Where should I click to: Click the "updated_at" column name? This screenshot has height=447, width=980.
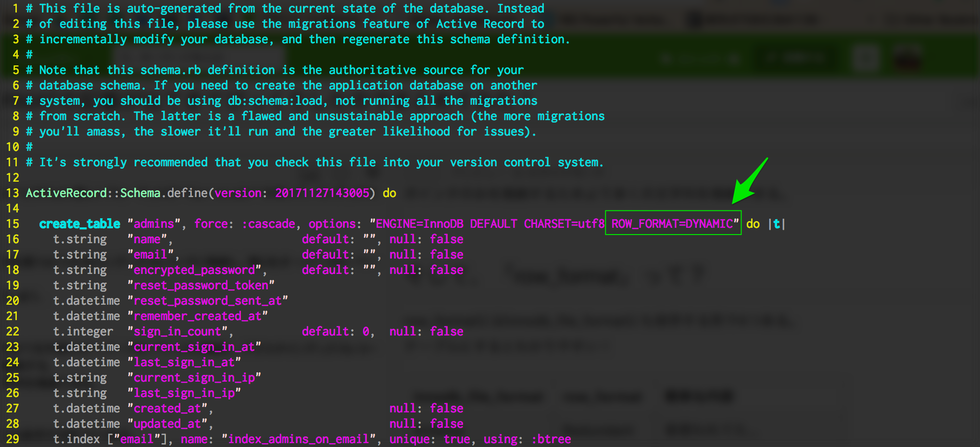(167, 424)
